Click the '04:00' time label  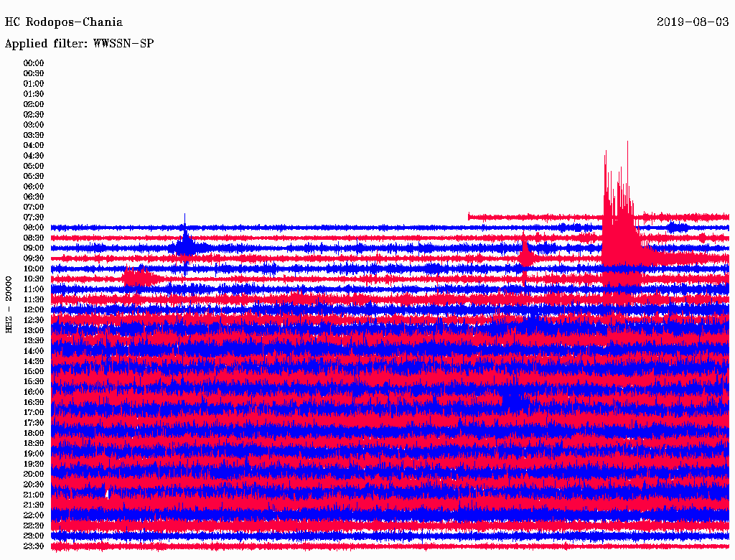tap(34, 146)
